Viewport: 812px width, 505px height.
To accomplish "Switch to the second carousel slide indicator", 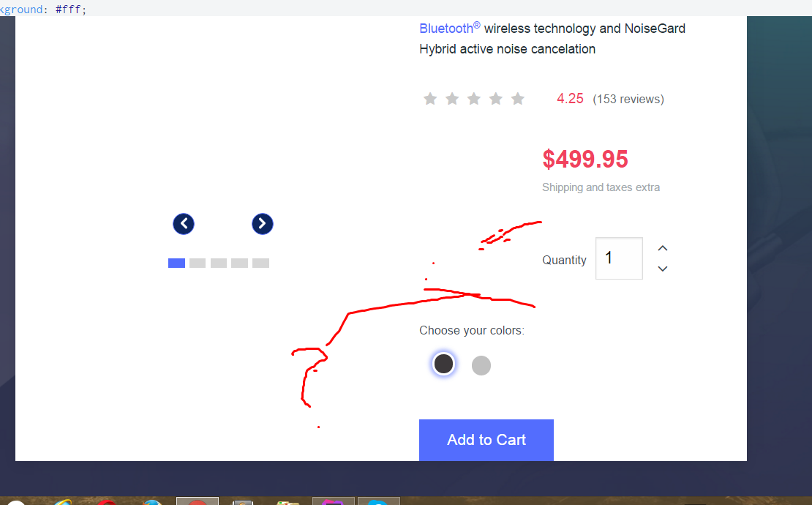I will (x=198, y=263).
